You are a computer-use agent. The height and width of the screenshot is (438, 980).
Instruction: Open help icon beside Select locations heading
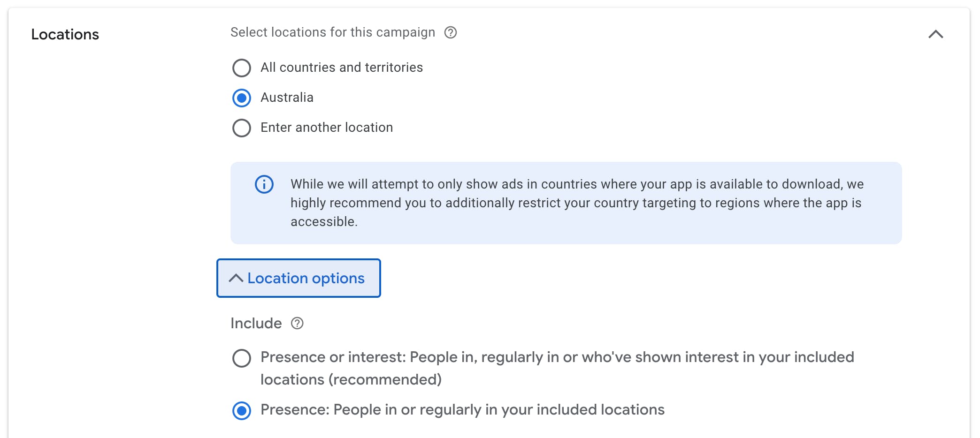point(451,32)
